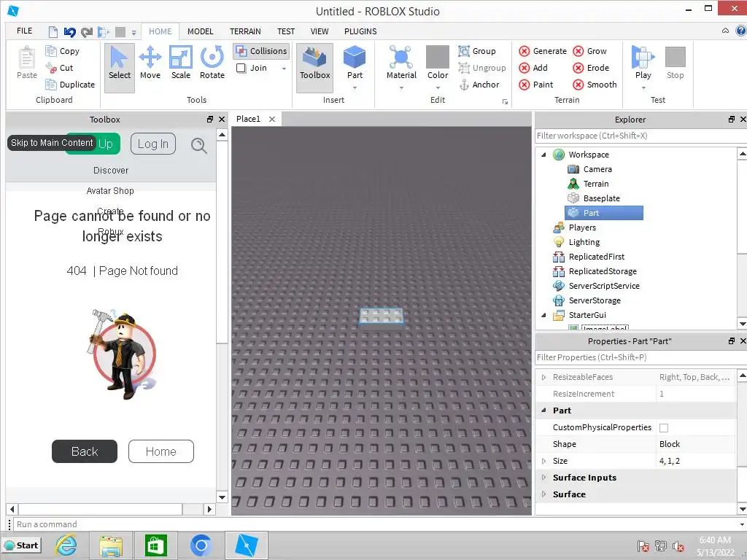747x560 pixels.
Task: Open File Explorer from taskbar
Action: pos(111,545)
